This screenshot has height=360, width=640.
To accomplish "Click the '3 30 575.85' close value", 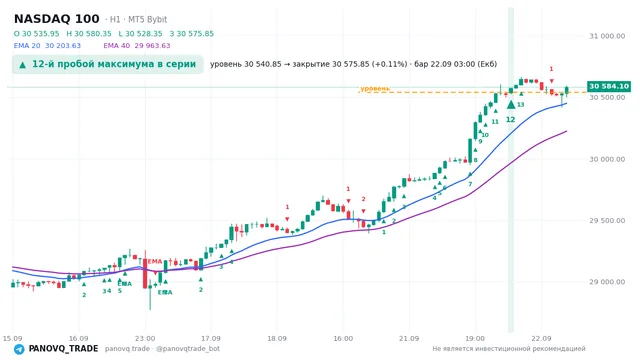I will click(191, 33).
